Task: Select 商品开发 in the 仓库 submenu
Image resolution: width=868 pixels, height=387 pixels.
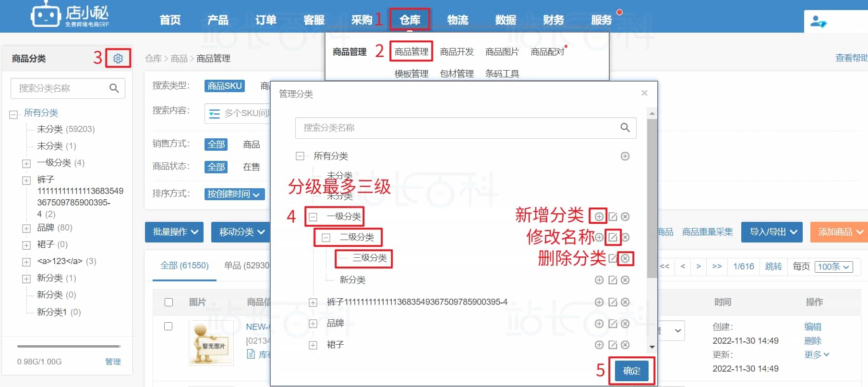Action: point(457,52)
